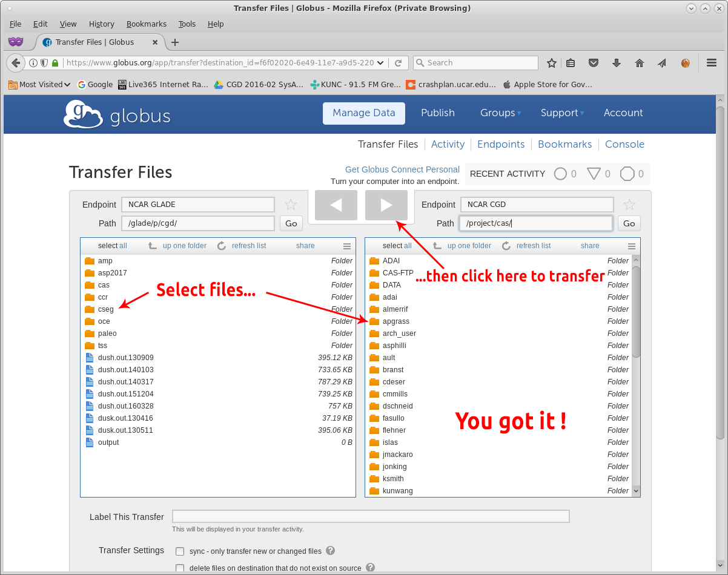Open the History menu
728x575 pixels.
[x=101, y=24]
